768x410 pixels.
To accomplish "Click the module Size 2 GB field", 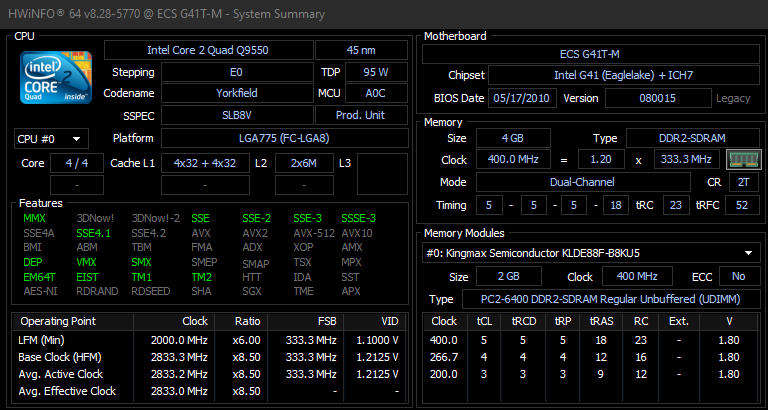I will [508, 276].
